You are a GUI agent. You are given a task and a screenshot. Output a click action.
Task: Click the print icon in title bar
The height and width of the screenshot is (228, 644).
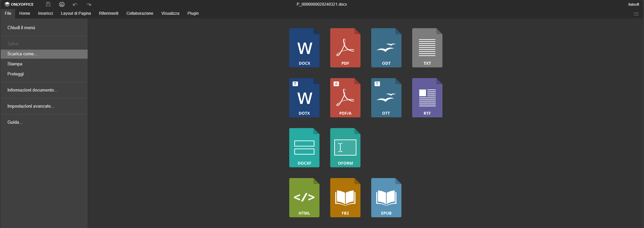62,4
